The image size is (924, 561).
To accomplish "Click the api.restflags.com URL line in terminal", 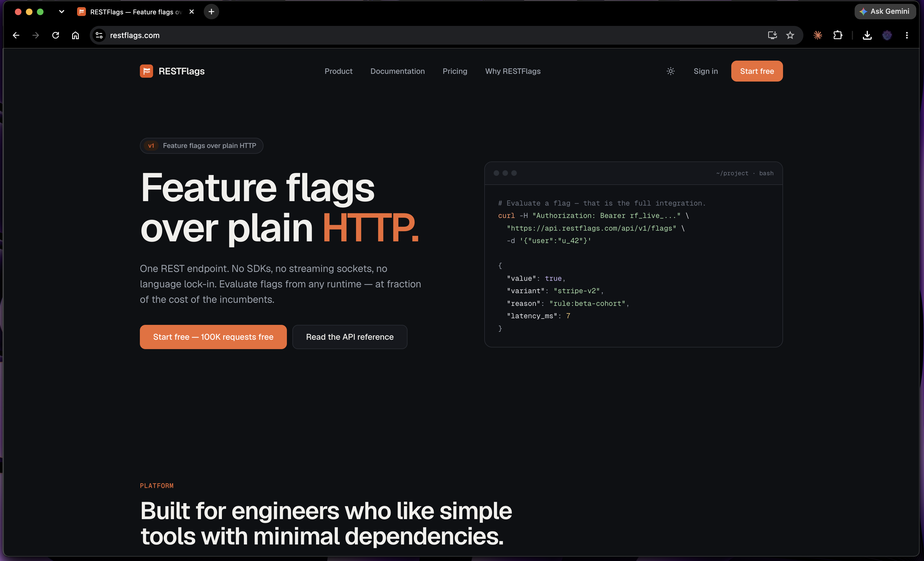I will click(596, 228).
